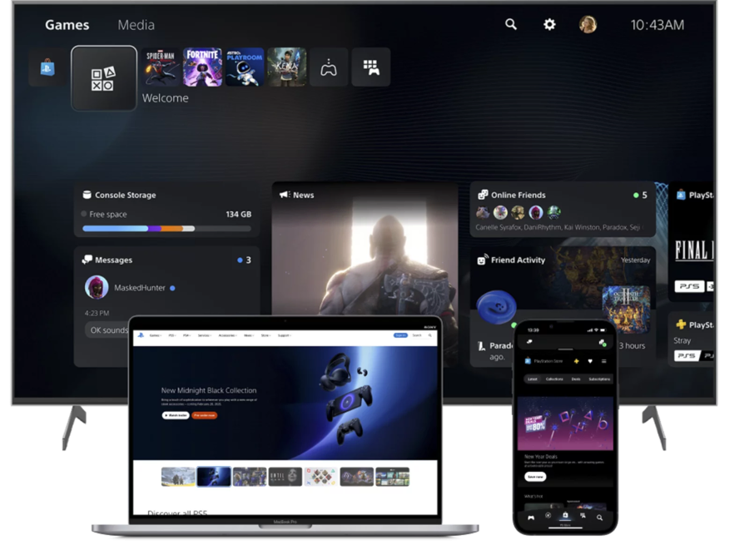The width and height of the screenshot is (749, 560).
Task: Select the Deals tab in the PlayStation App
Action: [x=576, y=379]
